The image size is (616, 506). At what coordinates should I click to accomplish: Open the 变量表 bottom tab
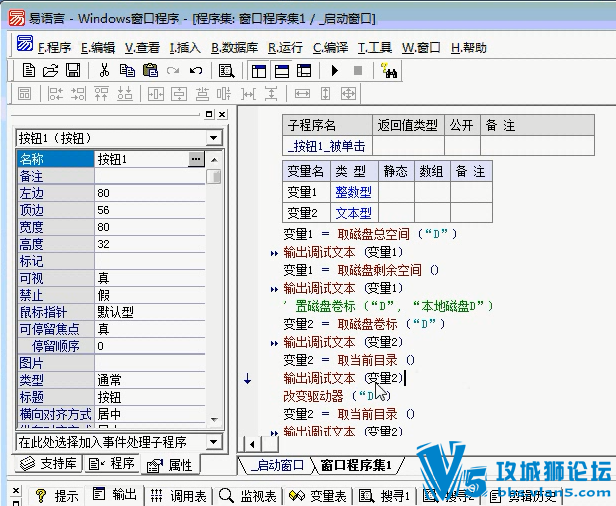click(318, 496)
